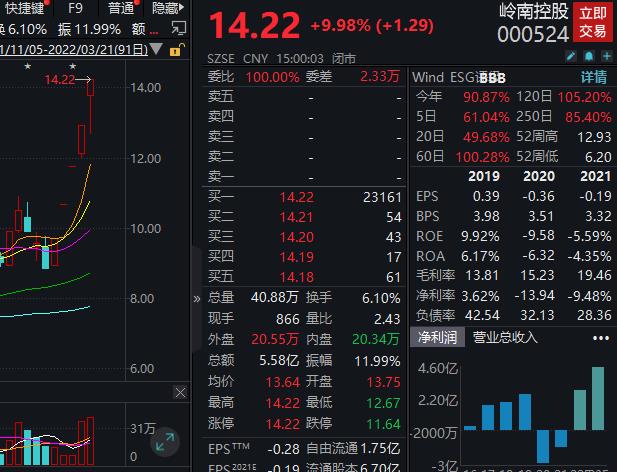Image resolution: width=617 pixels, height=472 pixels.
Task: Close the volume sub-chart with X
Action: (x=180, y=392)
